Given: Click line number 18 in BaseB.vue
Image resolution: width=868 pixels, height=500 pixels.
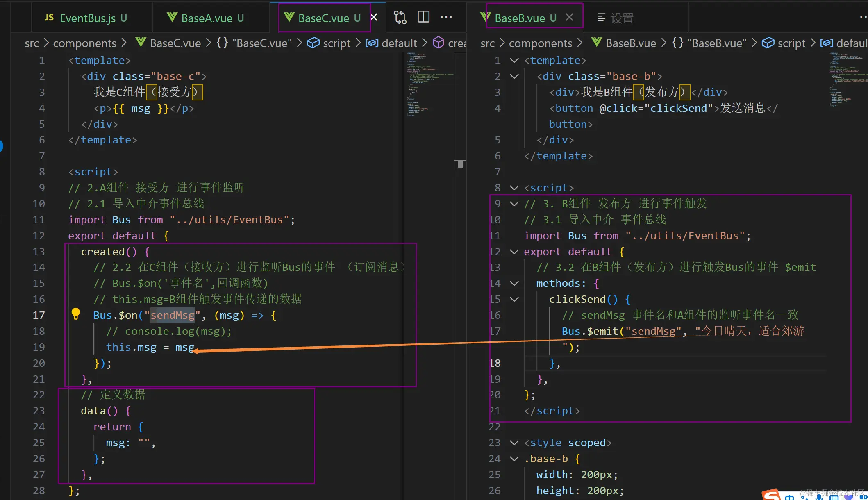Looking at the screenshot, I should [495, 363].
